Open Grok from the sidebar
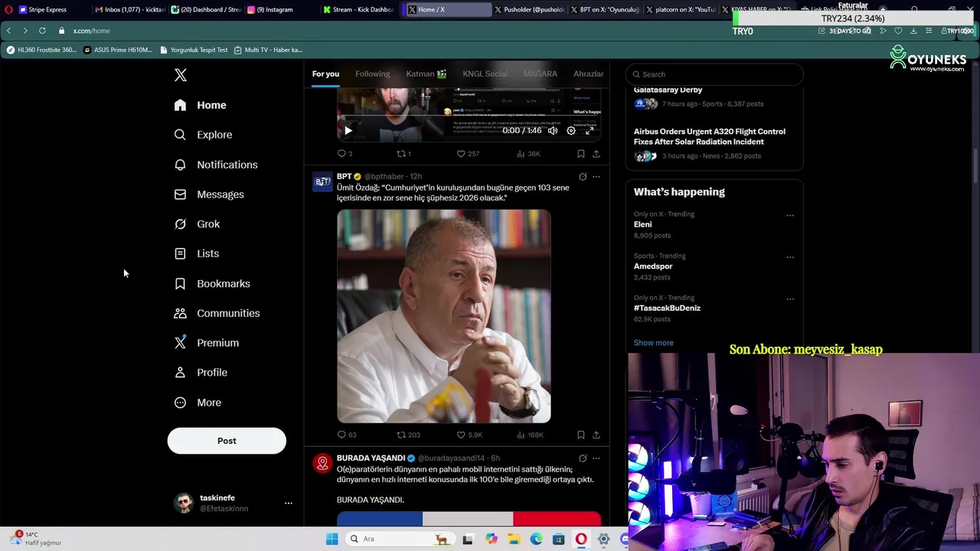 click(x=198, y=224)
